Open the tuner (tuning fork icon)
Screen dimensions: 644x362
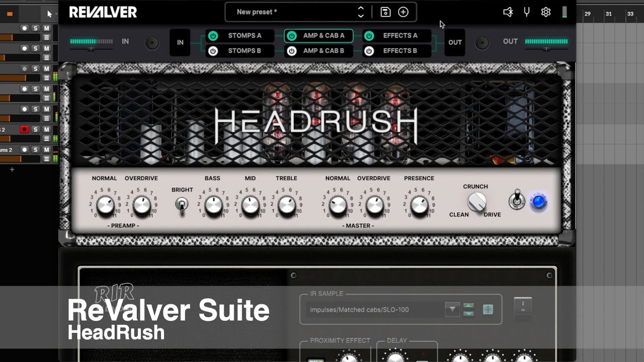tap(527, 12)
